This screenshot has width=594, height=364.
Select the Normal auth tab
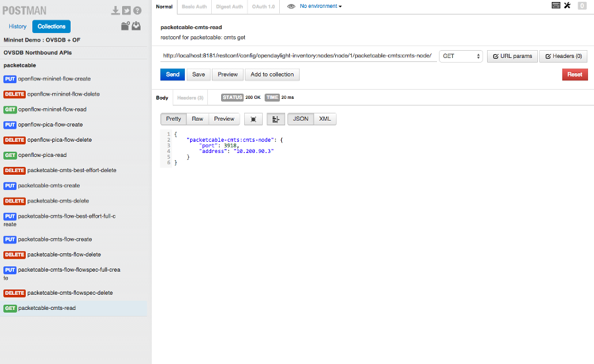(x=164, y=7)
